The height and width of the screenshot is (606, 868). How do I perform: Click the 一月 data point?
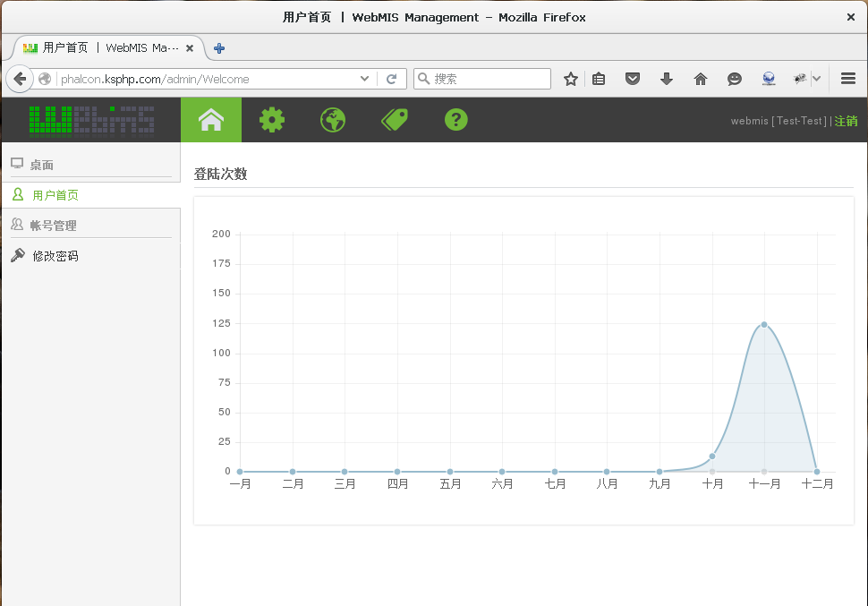pyautogui.click(x=240, y=472)
